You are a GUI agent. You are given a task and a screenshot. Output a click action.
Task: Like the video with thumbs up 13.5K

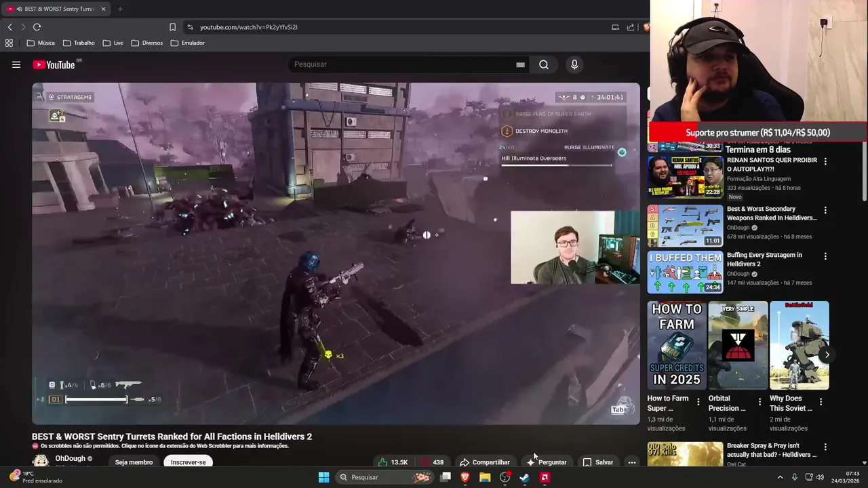point(393,462)
